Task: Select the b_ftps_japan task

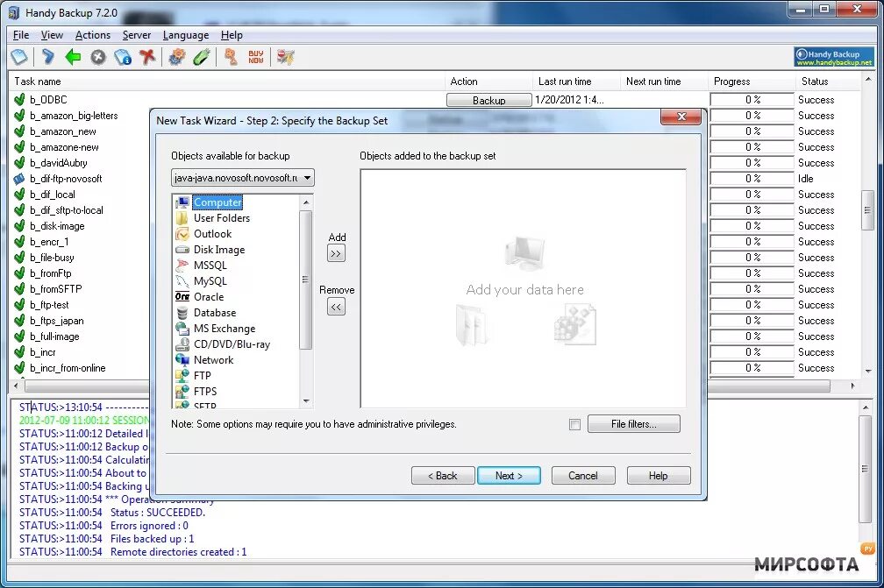Action: (x=56, y=321)
